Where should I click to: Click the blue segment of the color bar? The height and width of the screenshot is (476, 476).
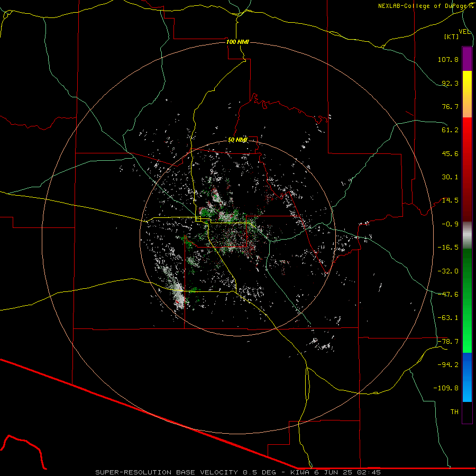pyautogui.click(x=467, y=377)
